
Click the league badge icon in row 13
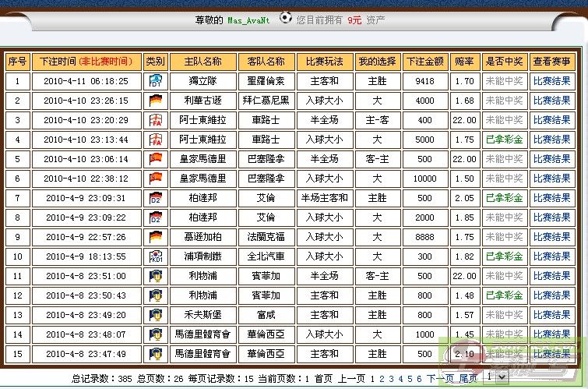coord(156,314)
